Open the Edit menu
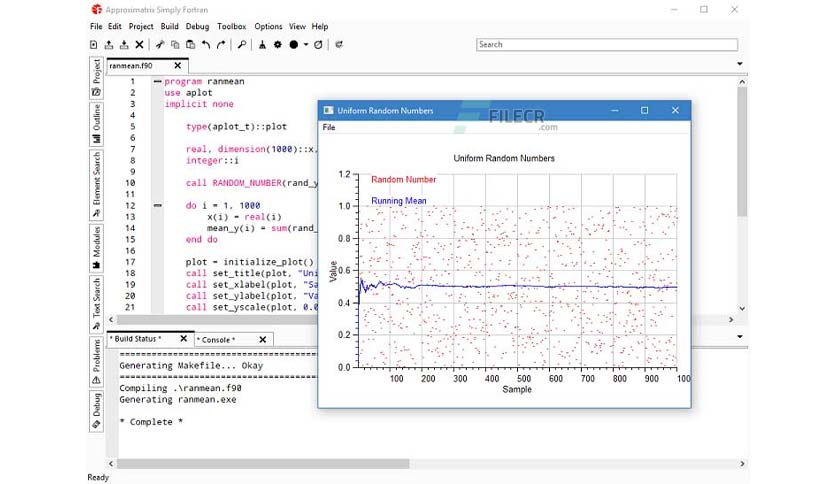The height and width of the screenshot is (484, 836). click(115, 26)
